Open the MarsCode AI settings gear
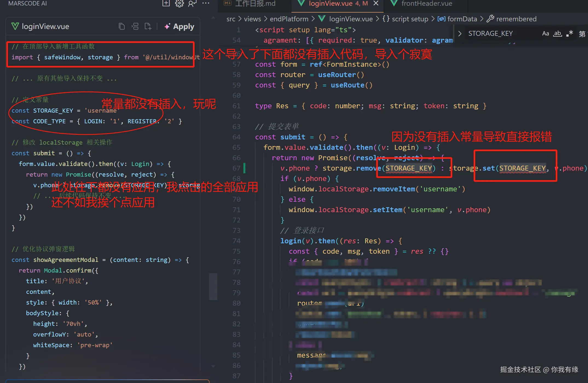 click(179, 4)
